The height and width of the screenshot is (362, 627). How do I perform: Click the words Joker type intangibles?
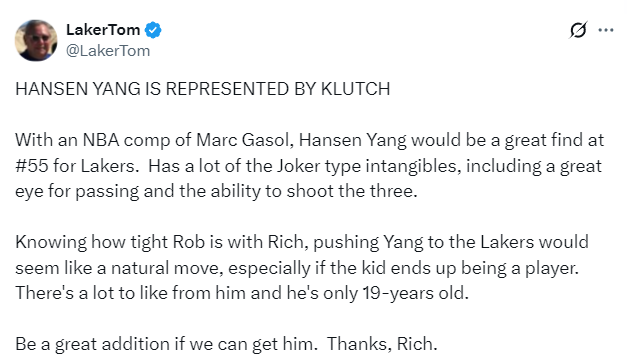pyautogui.click(x=367, y=166)
